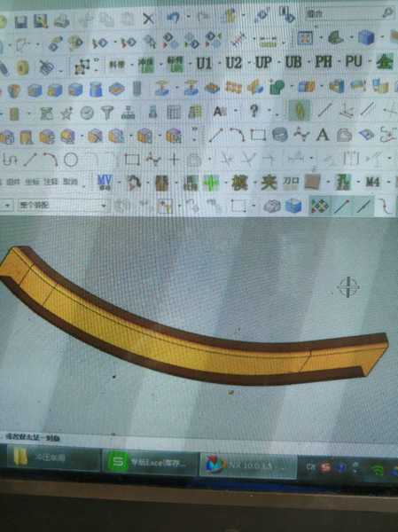
Task: Select rectangle tool in lower curve toolbar
Action: [x=132, y=159]
